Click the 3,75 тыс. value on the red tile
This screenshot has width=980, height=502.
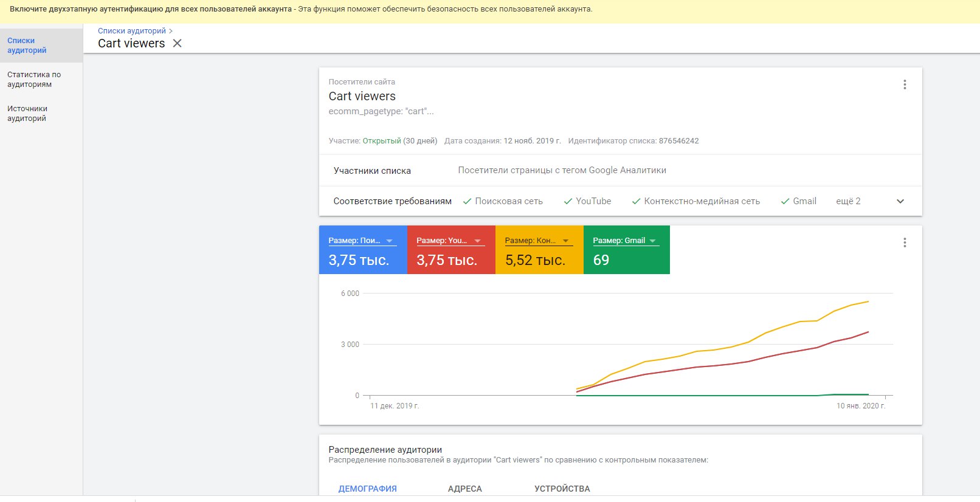click(x=447, y=260)
